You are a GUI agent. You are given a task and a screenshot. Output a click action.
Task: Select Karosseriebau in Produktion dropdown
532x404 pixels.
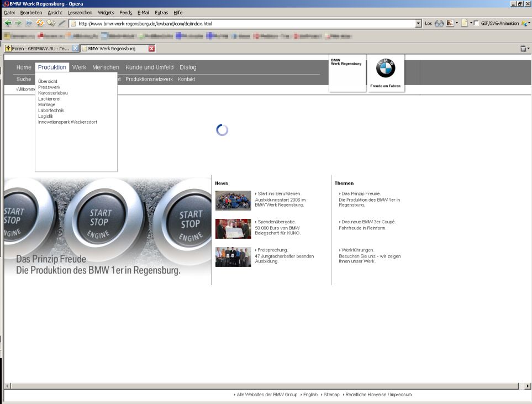coord(53,93)
